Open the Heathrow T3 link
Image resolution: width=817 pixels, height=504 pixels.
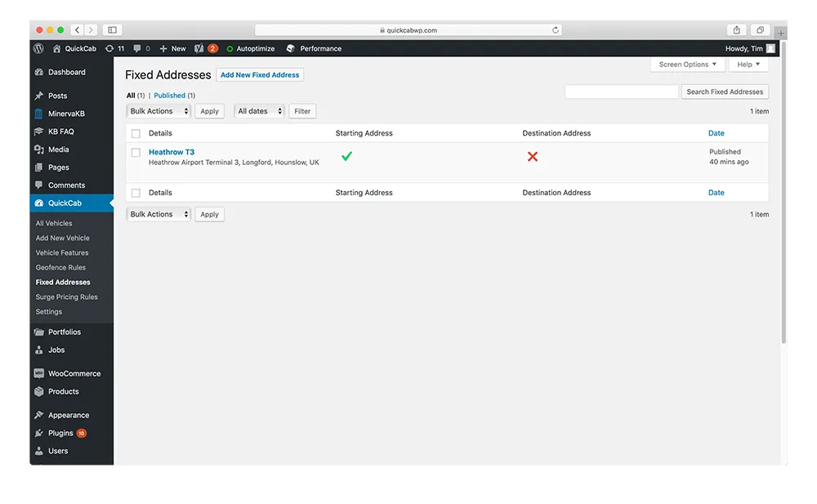[x=172, y=152]
